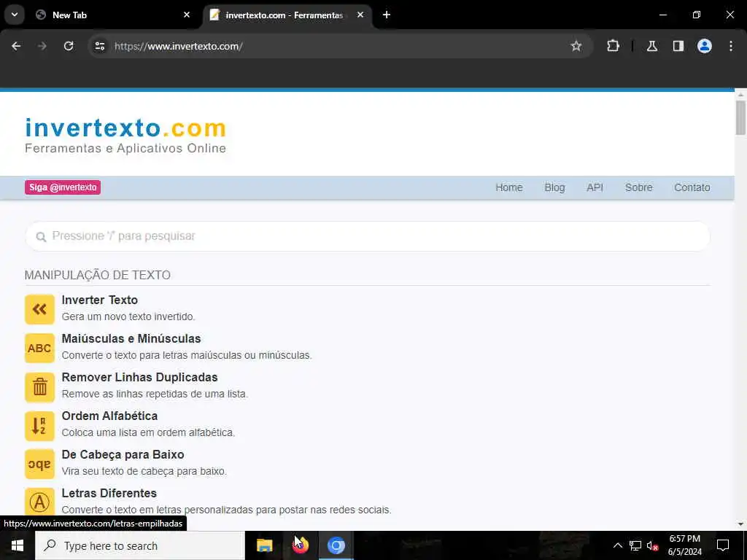Image resolution: width=747 pixels, height=560 pixels.
Task: Click the Windows taskbar search box
Action: point(140,545)
